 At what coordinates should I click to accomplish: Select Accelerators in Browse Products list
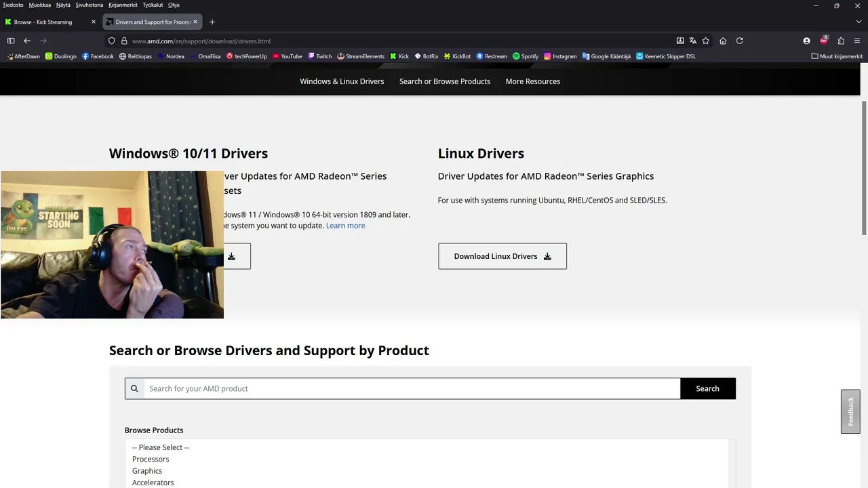(x=427, y=483)
